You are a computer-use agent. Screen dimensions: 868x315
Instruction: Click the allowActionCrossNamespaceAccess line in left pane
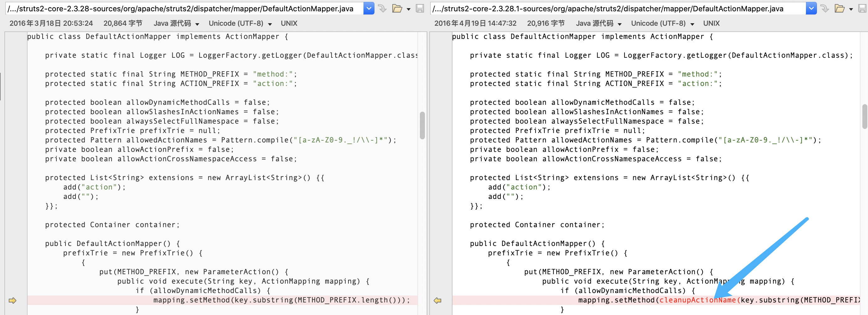[171, 159]
